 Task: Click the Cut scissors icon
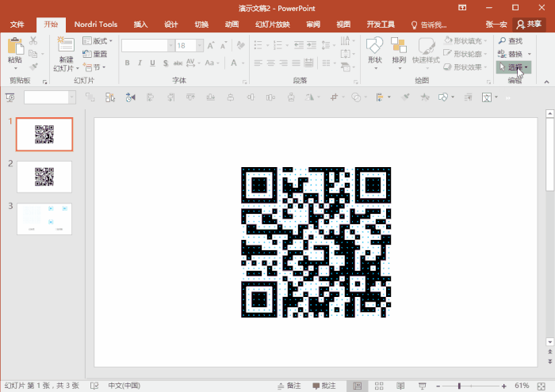click(33, 40)
